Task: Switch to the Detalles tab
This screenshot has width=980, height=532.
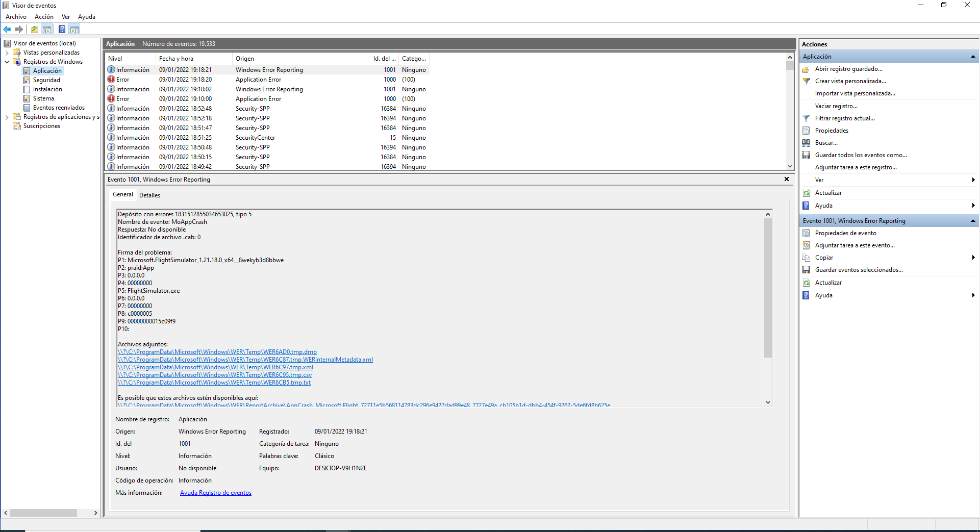Action: pyautogui.click(x=149, y=195)
